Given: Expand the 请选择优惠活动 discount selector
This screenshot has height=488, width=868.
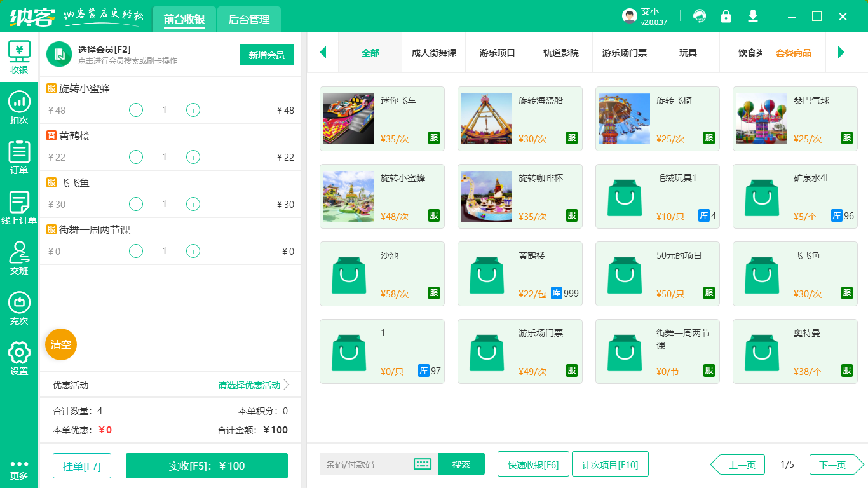Looking at the screenshot, I should click(x=248, y=384).
